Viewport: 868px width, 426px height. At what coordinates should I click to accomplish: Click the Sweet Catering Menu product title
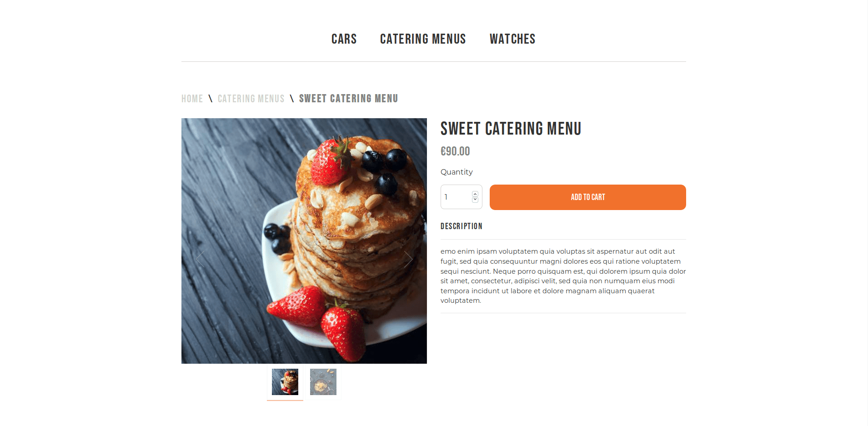pyautogui.click(x=511, y=129)
